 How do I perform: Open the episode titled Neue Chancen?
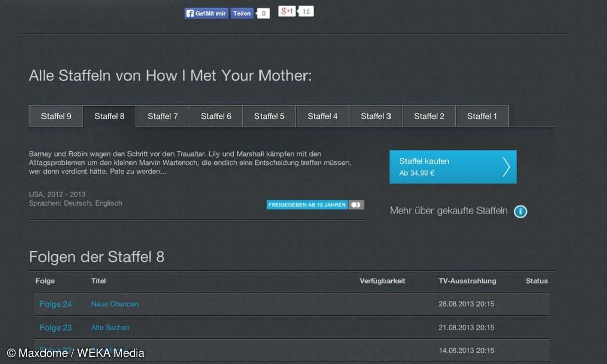(x=115, y=304)
